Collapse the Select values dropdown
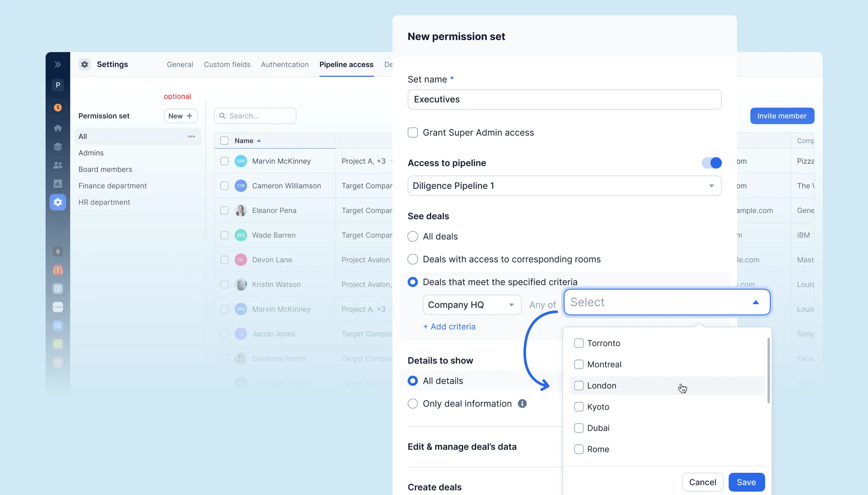This screenshot has width=868, height=495. [x=755, y=302]
